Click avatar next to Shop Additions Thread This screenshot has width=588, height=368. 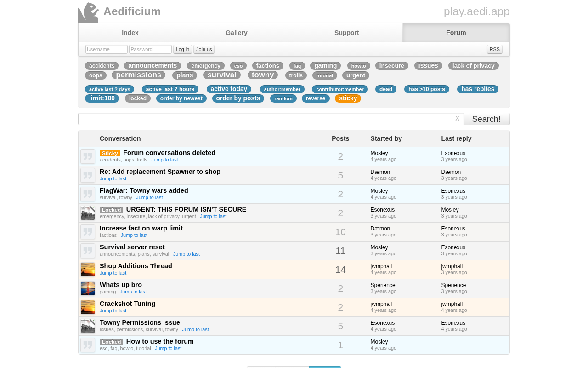click(x=88, y=270)
